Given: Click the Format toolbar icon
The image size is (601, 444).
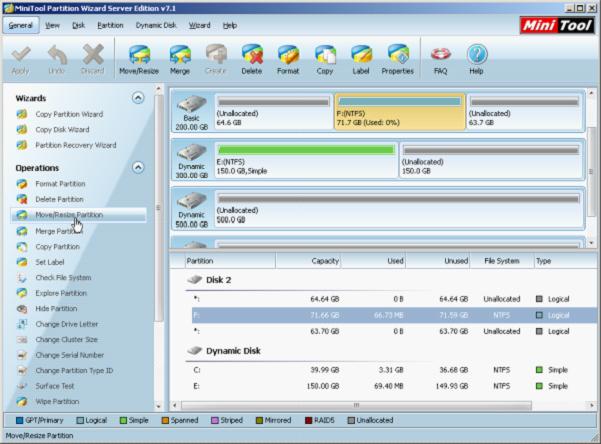Looking at the screenshot, I should click(288, 59).
